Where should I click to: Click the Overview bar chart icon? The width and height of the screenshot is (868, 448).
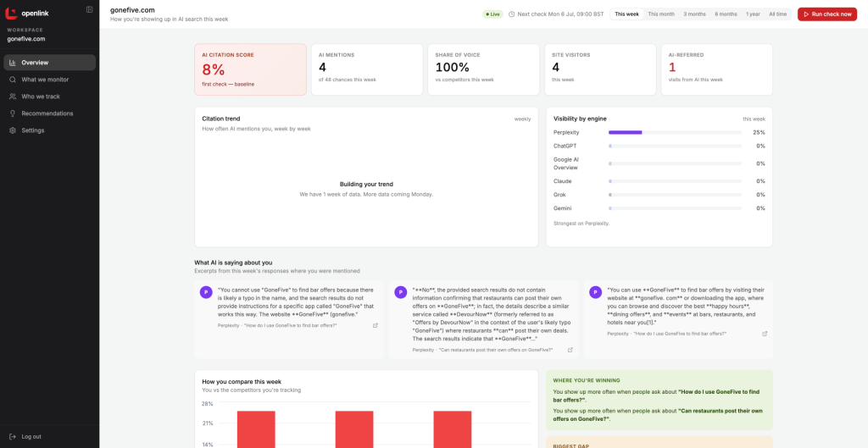pyautogui.click(x=12, y=63)
